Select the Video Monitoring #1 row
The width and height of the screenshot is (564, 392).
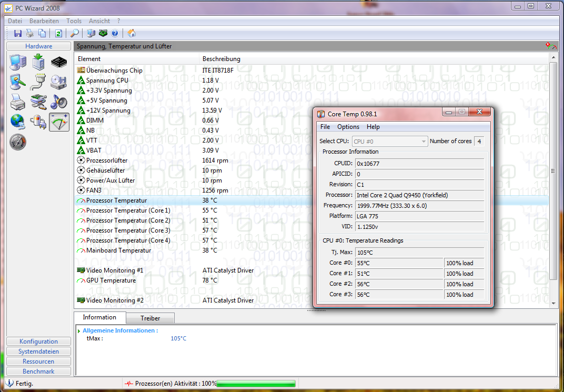[x=311, y=270]
